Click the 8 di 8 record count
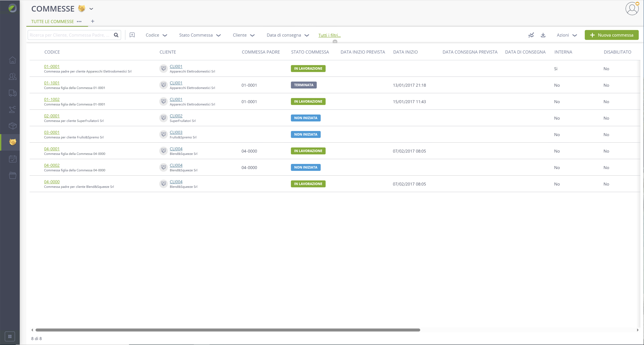This screenshot has height=345, width=644. tap(37, 338)
